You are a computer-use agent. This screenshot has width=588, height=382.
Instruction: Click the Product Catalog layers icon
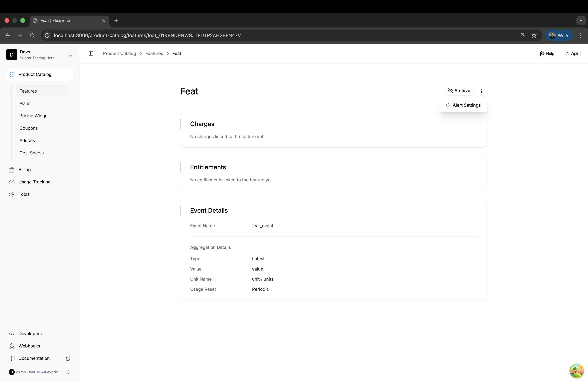[12, 75]
